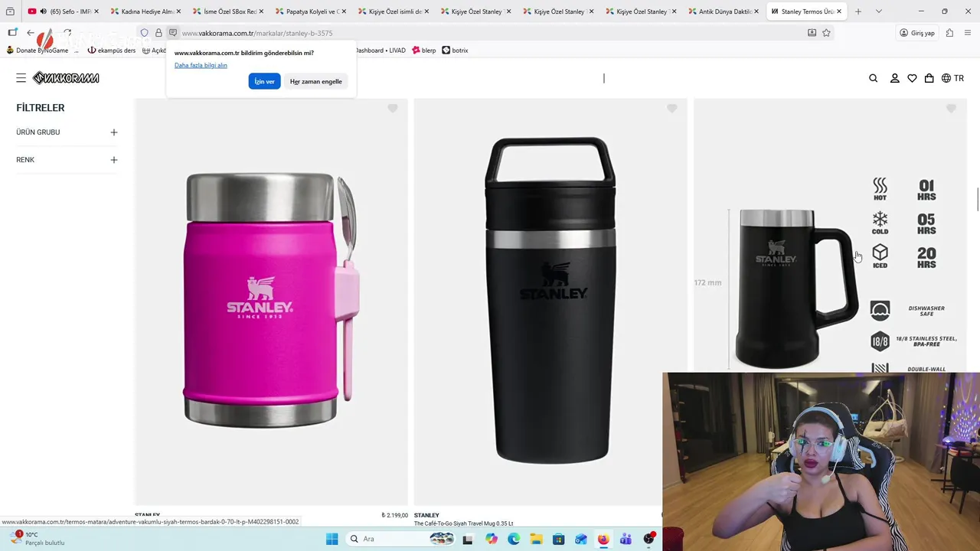Viewport: 980px width, 551px height.
Task: Switch to the İsme Özel SBox tab
Action: point(227,11)
